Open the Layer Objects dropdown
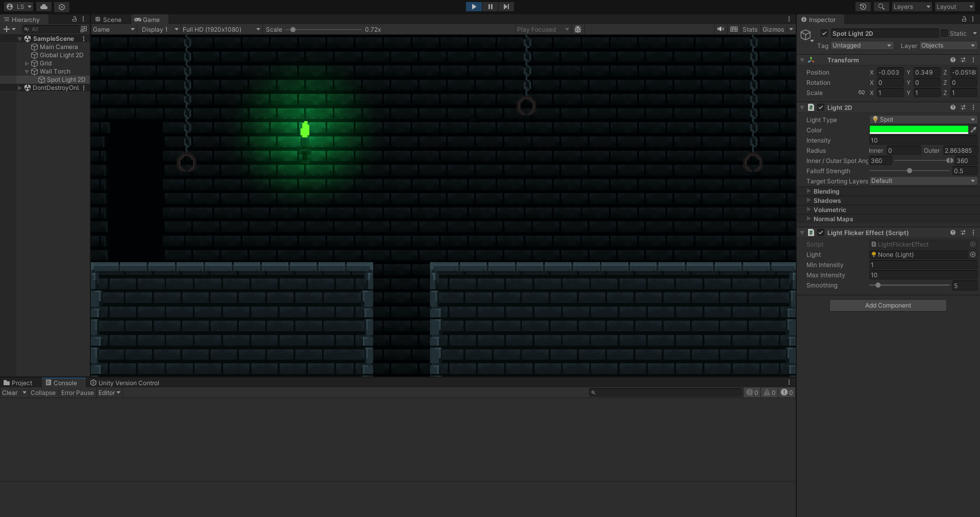 (948, 45)
